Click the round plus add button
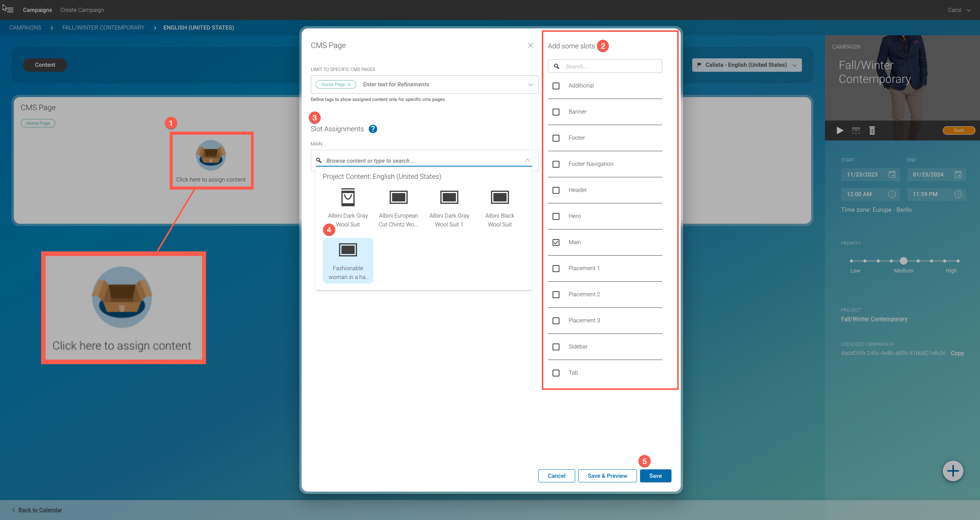The image size is (980, 520). tap(953, 471)
